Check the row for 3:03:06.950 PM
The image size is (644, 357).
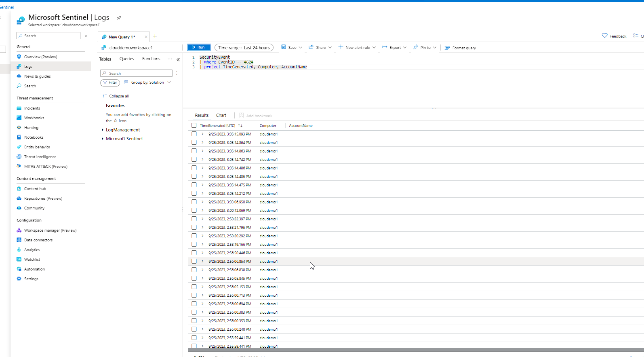194,202
